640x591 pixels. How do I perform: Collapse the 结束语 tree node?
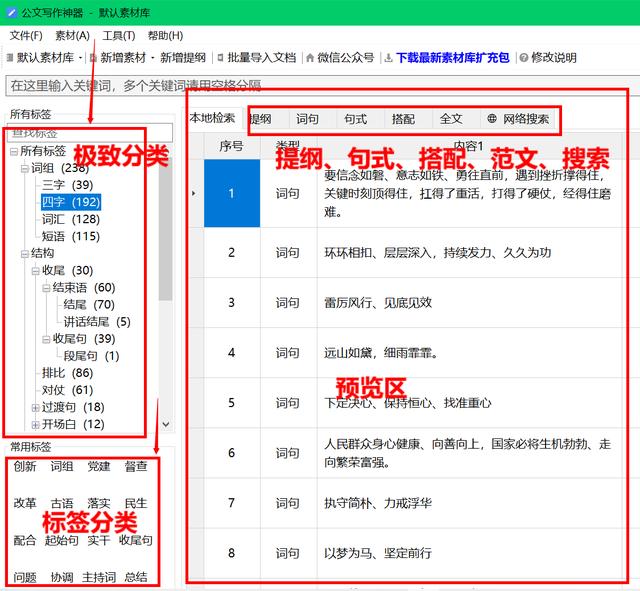pos(45,288)
